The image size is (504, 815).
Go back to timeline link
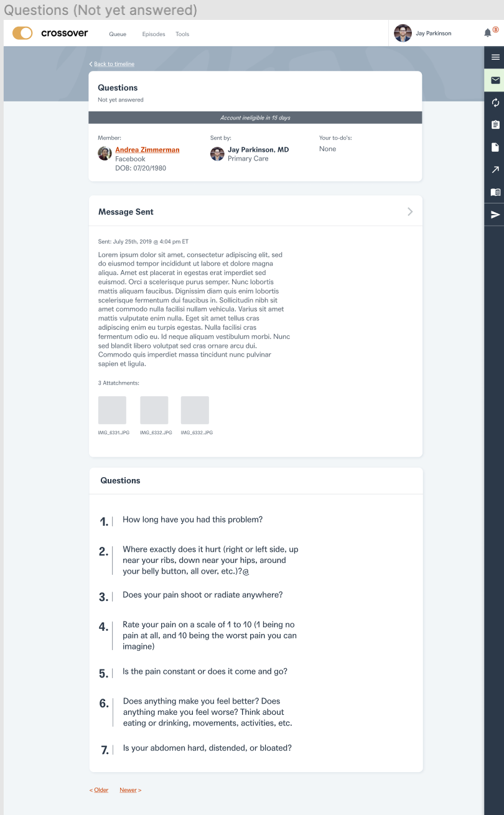(112, 64)
